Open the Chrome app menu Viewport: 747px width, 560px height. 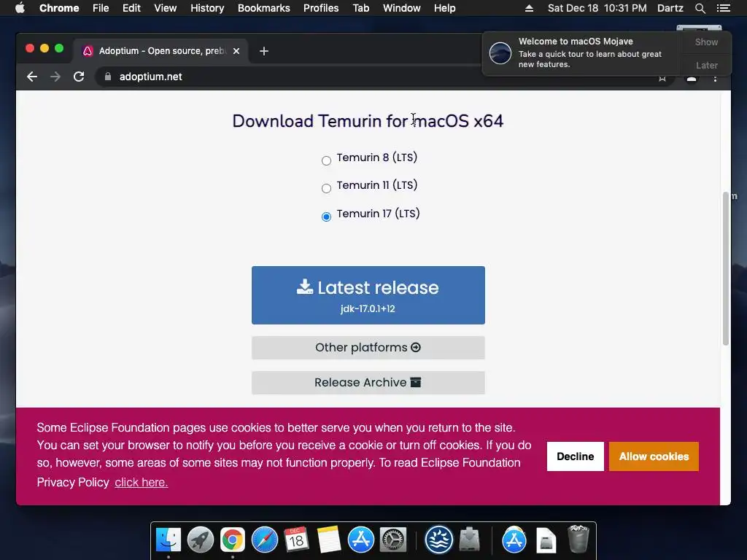(59, 8)
